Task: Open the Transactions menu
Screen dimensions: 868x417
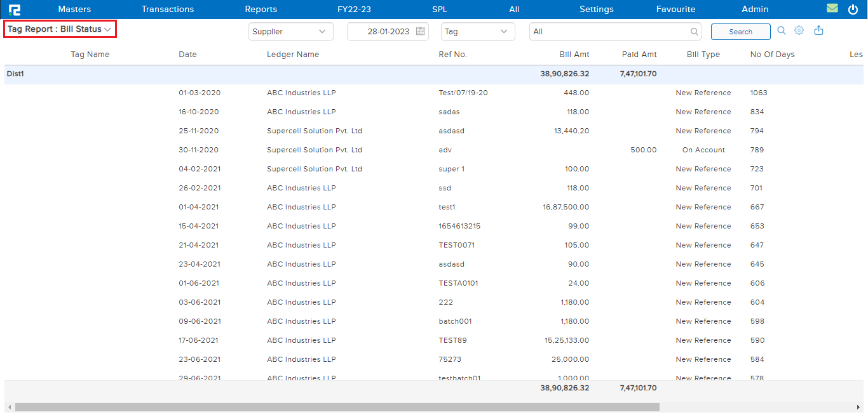Action: [168, 10]
